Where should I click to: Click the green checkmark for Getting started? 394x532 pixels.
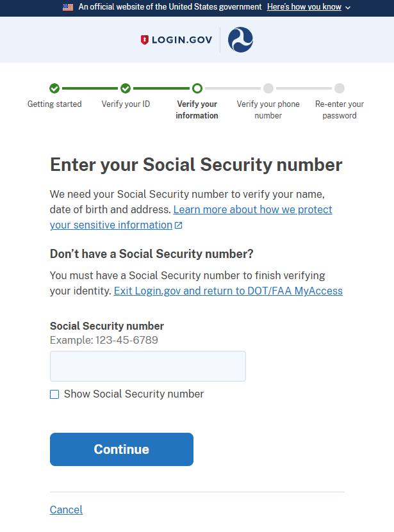coord(54,88)
